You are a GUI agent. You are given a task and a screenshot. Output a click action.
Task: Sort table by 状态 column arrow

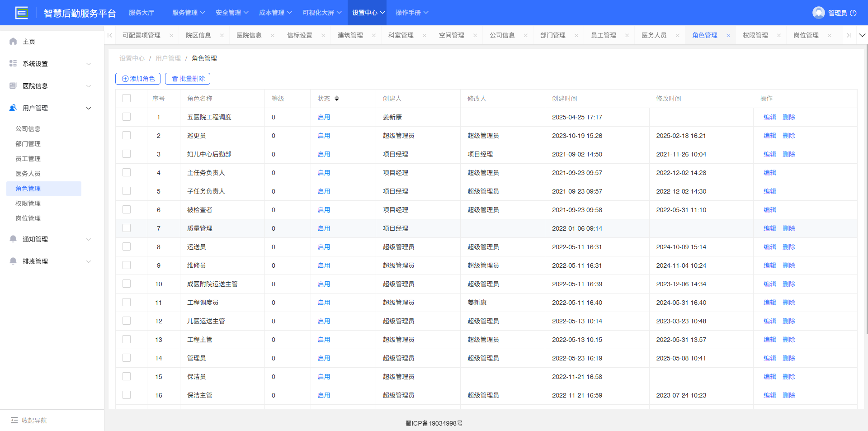click(x=337, y=99)
